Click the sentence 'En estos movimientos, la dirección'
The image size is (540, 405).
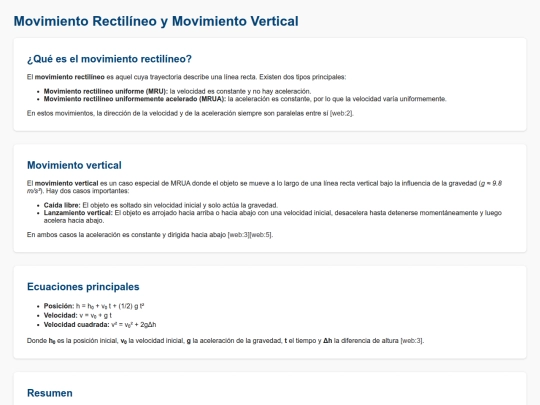click(190, 113)
